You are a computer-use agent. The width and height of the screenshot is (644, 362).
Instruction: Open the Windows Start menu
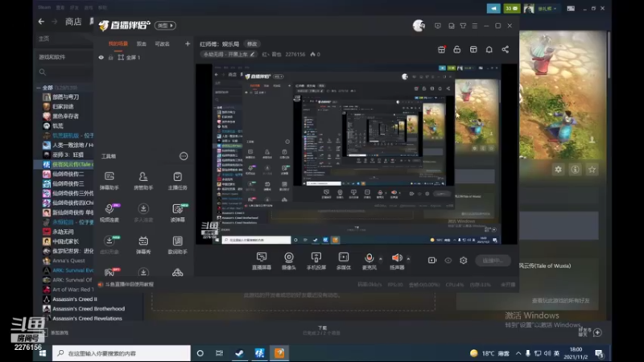point(43,353)
